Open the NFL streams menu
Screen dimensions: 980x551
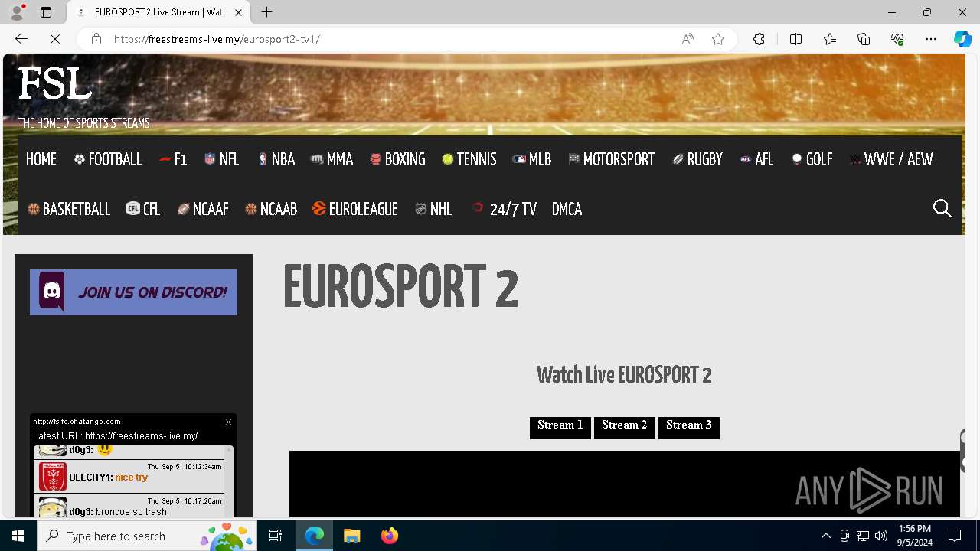pyautogui.click(x=221, y=159)
